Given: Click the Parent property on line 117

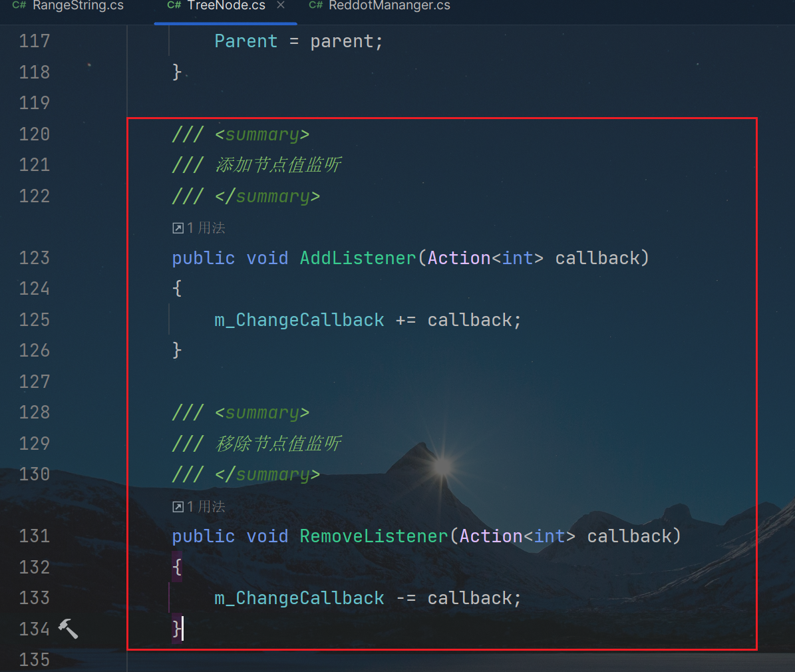Looking at the screenshot, I should (245, 41).
